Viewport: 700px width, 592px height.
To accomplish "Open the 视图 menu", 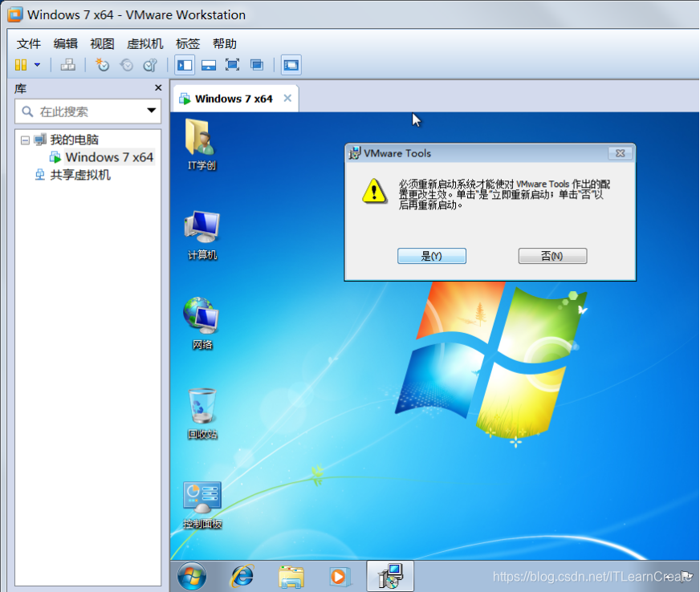I will click(102, 44).
